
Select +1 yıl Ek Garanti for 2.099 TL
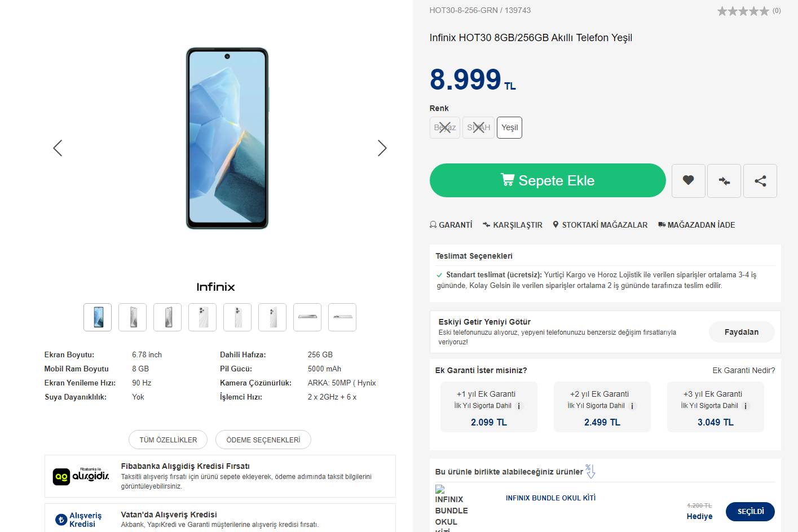point(488,408)
